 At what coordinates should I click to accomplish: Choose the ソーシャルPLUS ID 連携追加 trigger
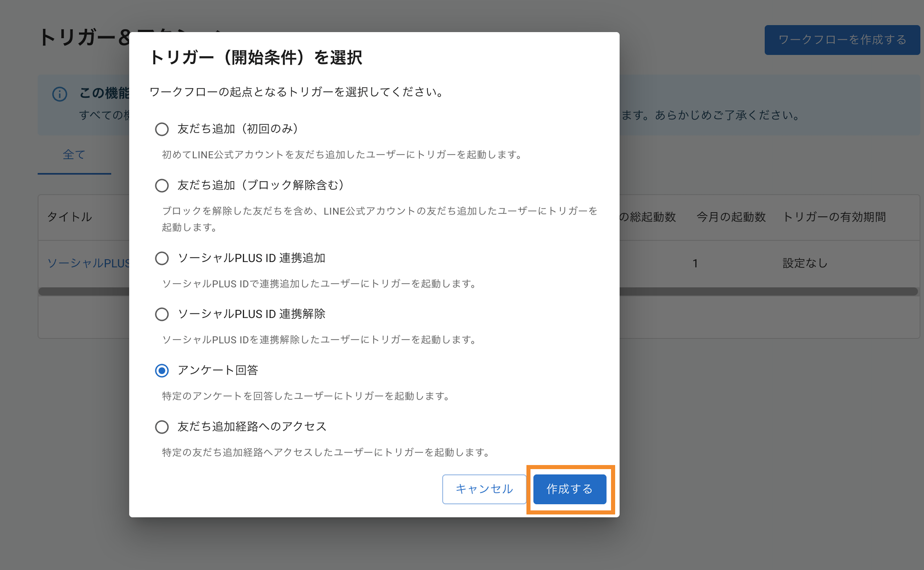pyautogui.click(x=162, y=258)
